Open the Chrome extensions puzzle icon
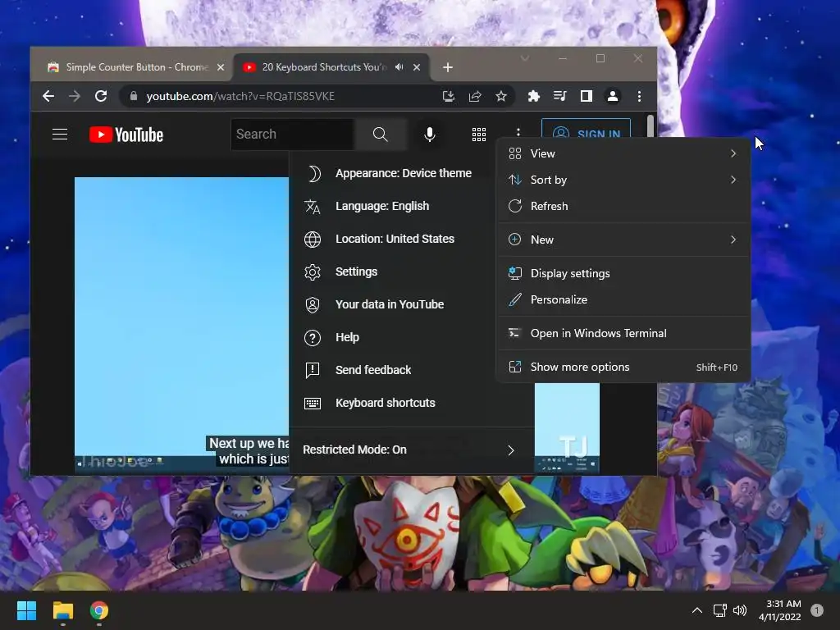Viewport: 840px width, 630px height. [x=533, y=97]
